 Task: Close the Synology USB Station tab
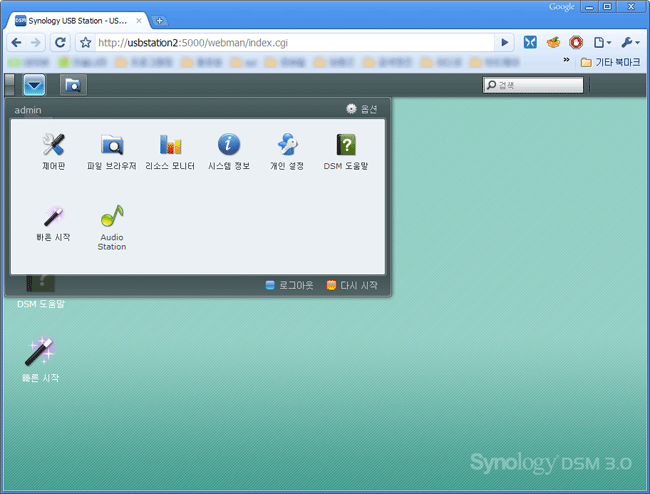[139, 21]
